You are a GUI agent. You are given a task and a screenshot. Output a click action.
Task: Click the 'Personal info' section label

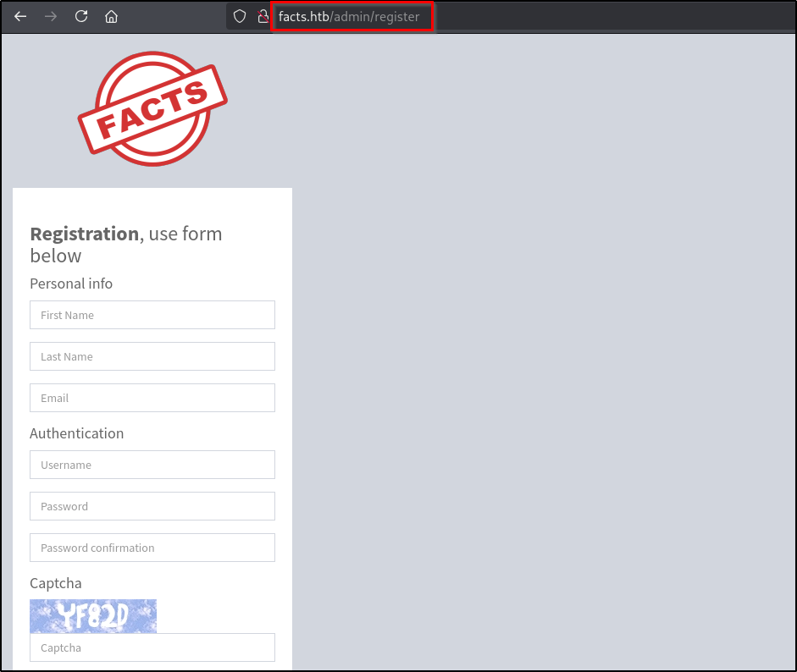[x=71, y=284]
